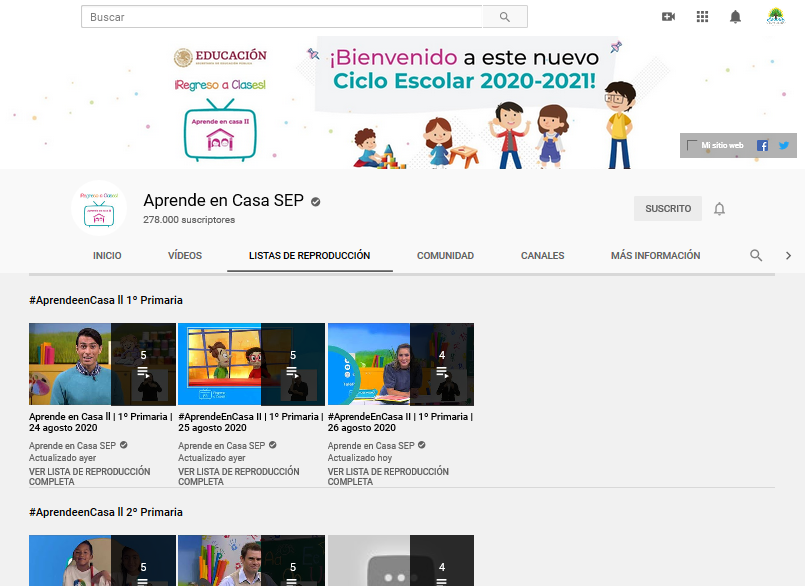View full playlist for 24 agosto 2020

point(90,477)
